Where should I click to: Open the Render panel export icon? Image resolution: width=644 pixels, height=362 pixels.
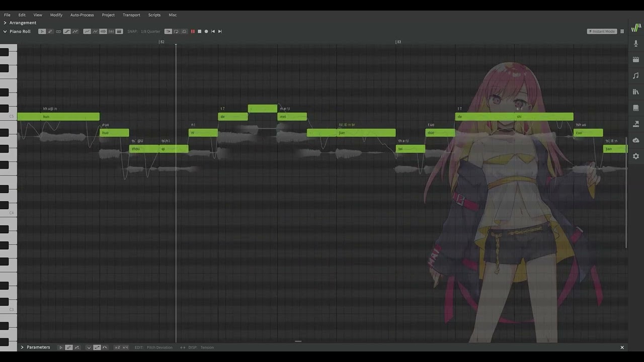(x=636, y=124)
